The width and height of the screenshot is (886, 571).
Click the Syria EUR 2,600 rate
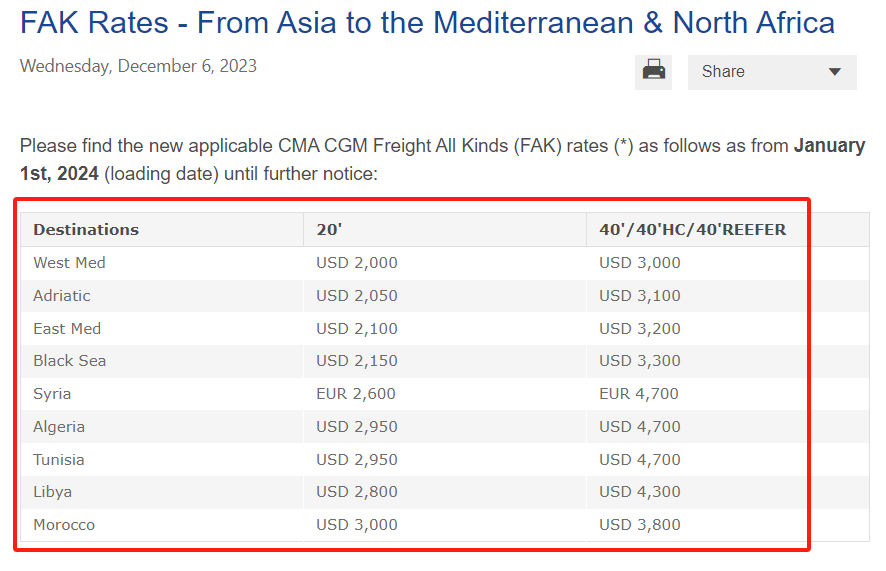[356, 394]
